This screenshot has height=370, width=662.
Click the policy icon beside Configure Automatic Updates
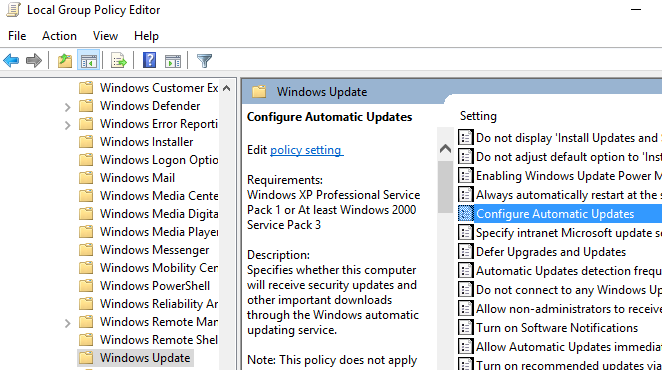coord(465,214)
